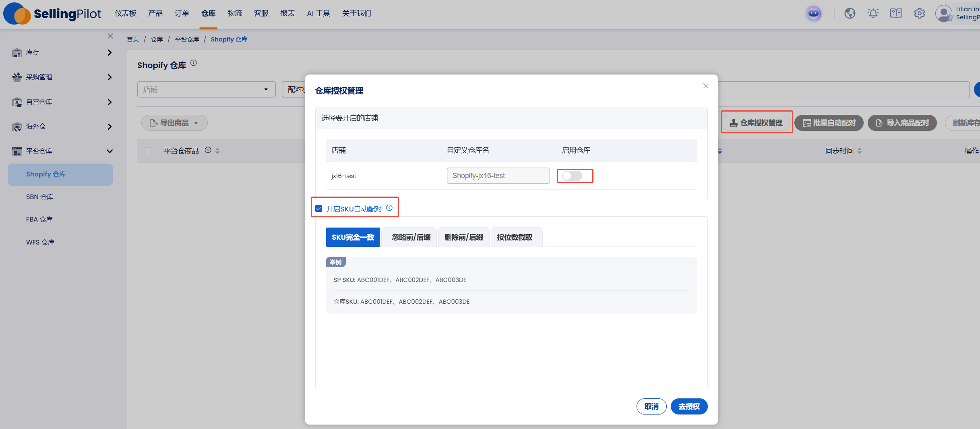
Task: Open the 店铺 dropdown filter
Action: (x=206, y=89)
